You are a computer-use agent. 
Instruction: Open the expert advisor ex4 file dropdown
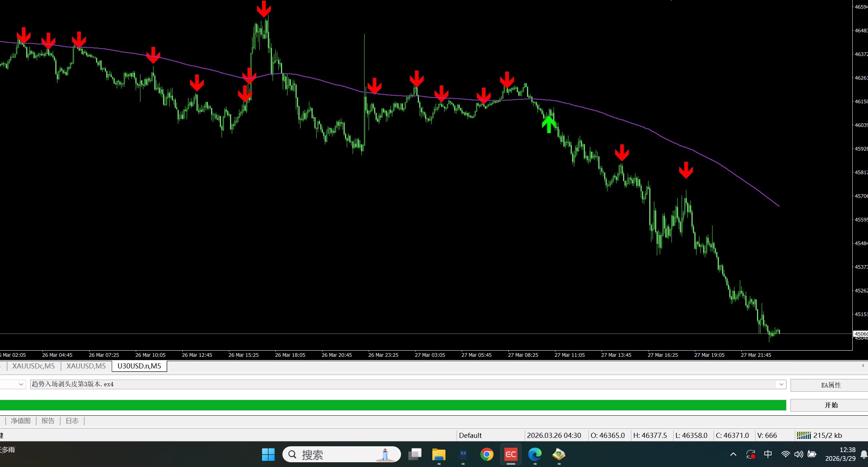click(781, 384)
